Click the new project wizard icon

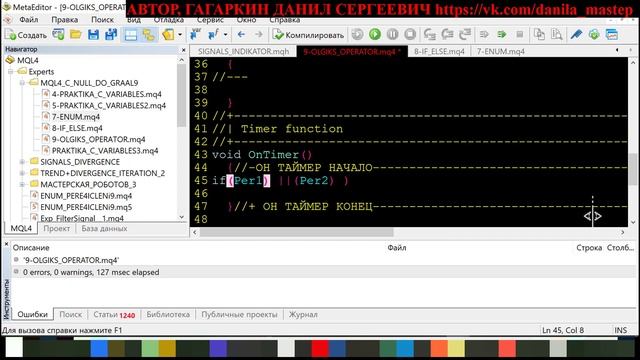58,35
